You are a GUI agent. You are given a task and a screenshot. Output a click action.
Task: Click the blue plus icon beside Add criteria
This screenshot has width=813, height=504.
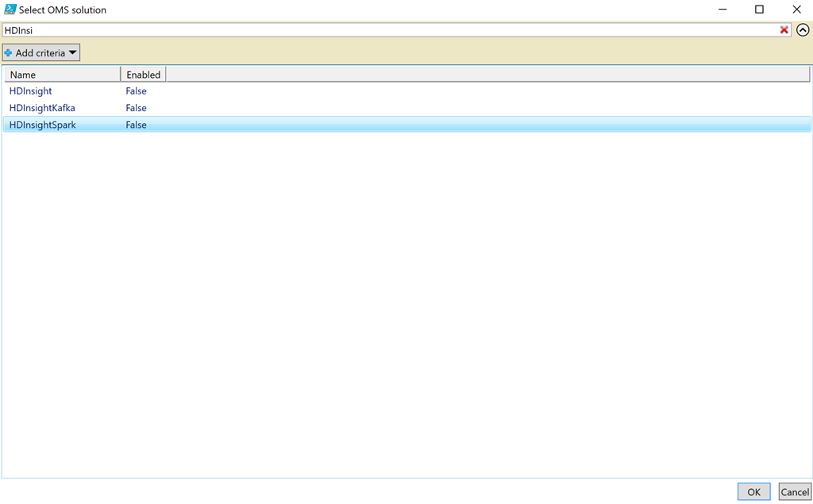tap(9, 53)
